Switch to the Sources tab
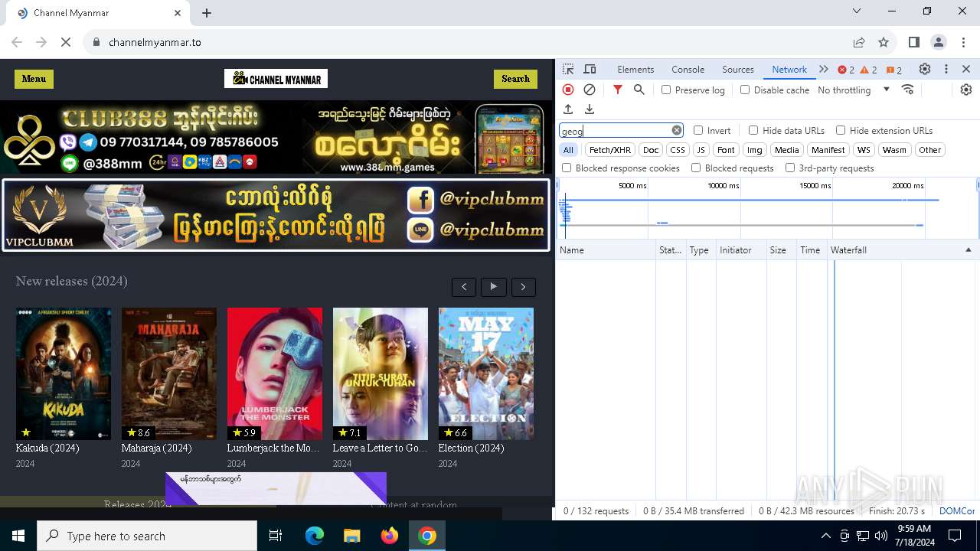 [738, 69]
